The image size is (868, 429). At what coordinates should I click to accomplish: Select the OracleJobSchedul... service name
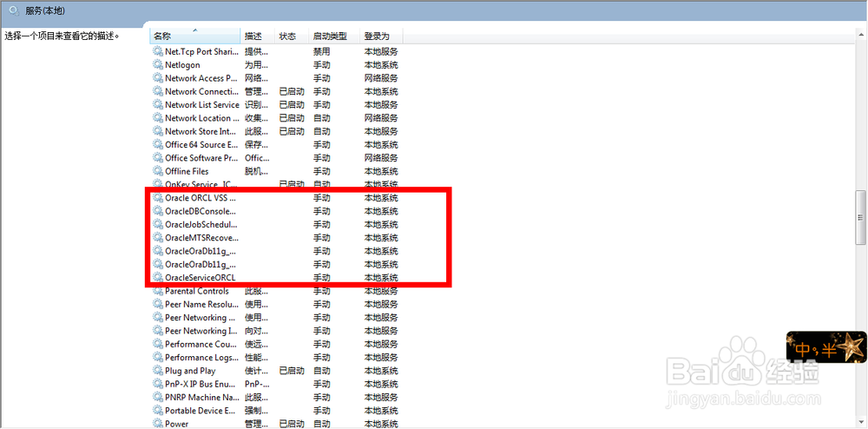point(201,224)
